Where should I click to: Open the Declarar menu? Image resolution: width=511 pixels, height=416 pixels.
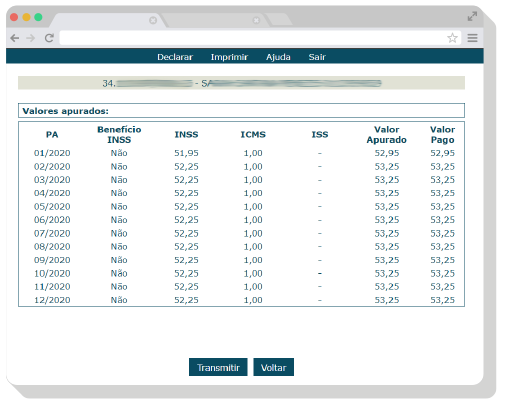[x=175, y=57]
